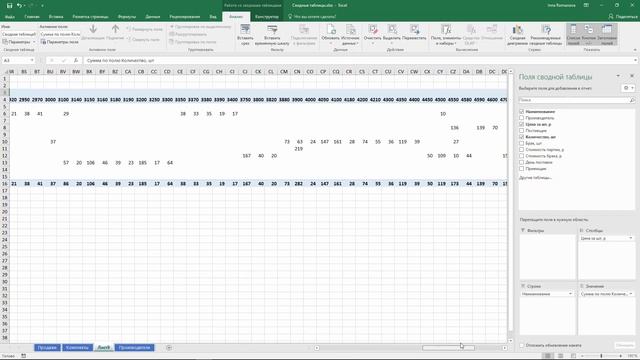Toggle Заголовки полей (Field Headers) button
640x360 pixels.
[607, 34]
